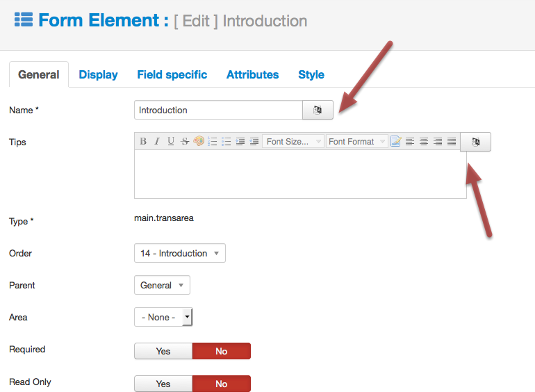Viewport: 535px width, 392px height.
Task: Select the General tab
Action: coord(38,74)
